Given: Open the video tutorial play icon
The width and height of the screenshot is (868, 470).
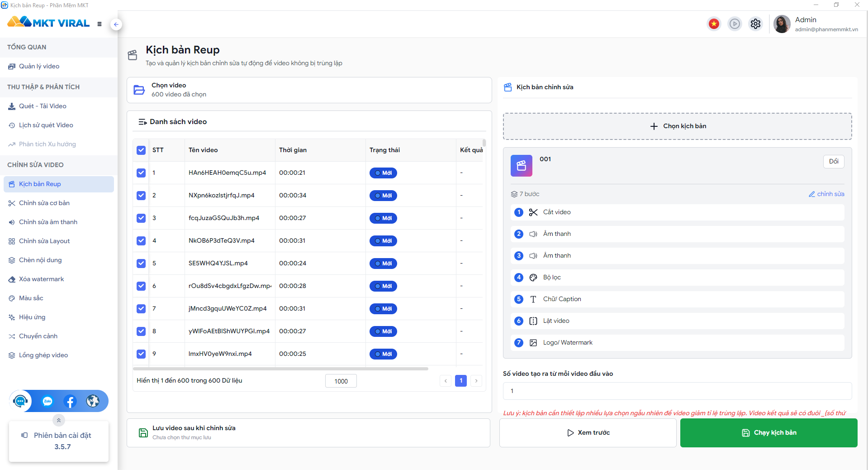Looking at the screenshot, I should point(735,24).
